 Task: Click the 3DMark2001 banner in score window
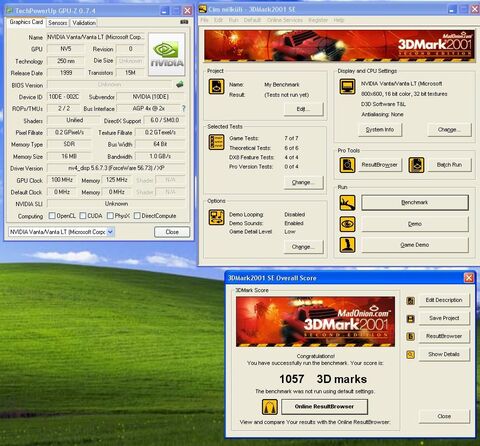pyautogui.click(x=315, y=322)
